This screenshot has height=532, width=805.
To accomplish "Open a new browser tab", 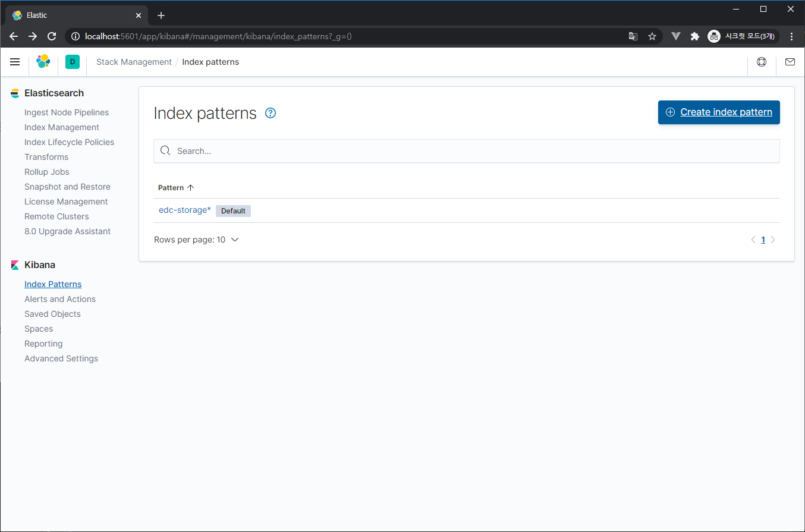I will (161, 15).
